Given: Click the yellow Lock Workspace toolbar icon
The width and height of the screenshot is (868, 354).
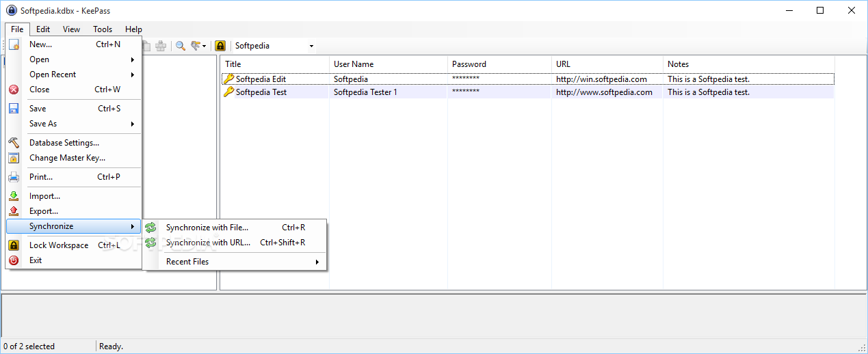Looking at the screenshot, I should pyautogui.click(x=220, y=46).
